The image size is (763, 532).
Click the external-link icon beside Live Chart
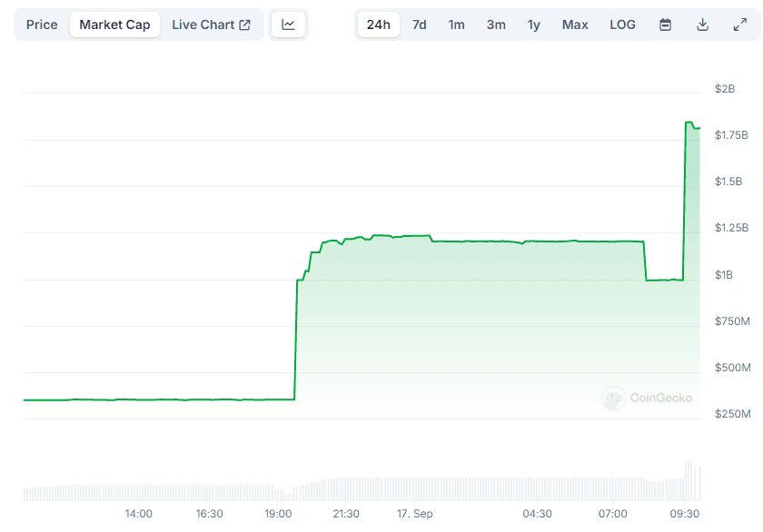pos(244,25)
